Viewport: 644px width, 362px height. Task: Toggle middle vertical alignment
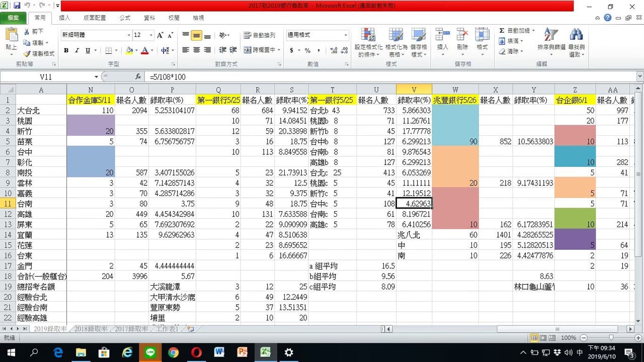(197, 36)
